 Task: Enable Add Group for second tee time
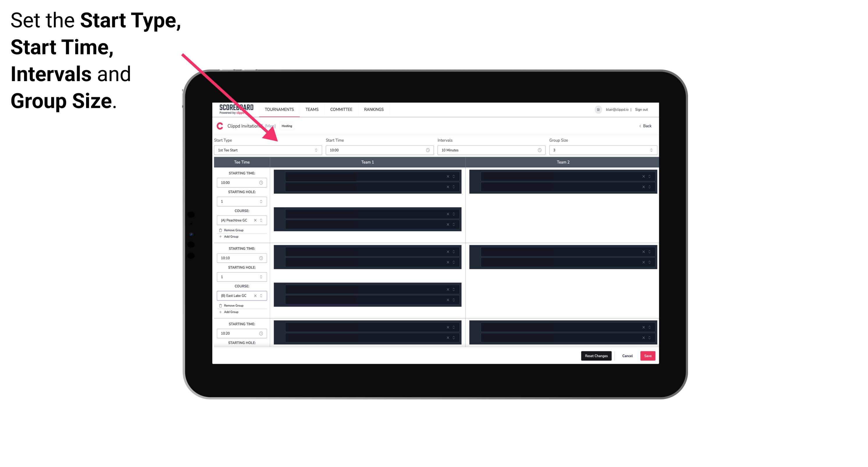tap(230, 311)
